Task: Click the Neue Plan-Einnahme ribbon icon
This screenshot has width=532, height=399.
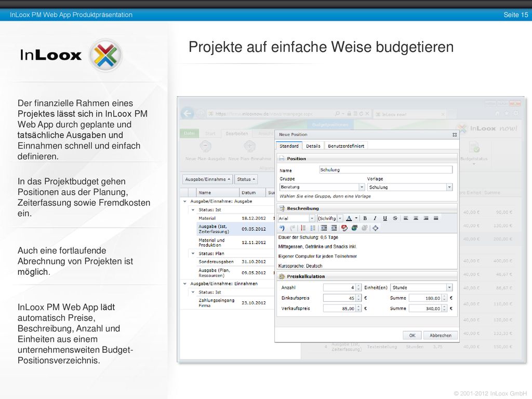Action: coord(250,147)
